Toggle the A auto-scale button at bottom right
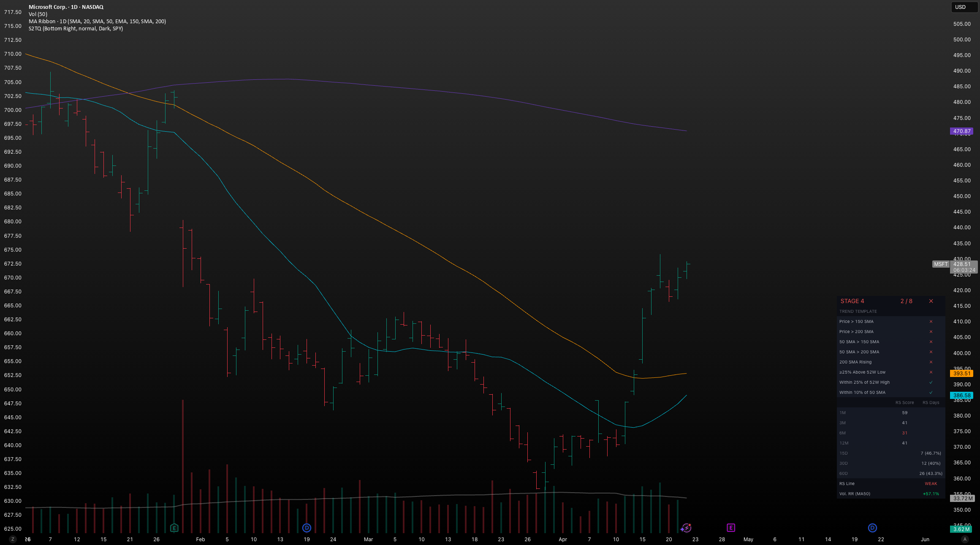The height and width of the screenshot is (545, 980). pos(964,539)
